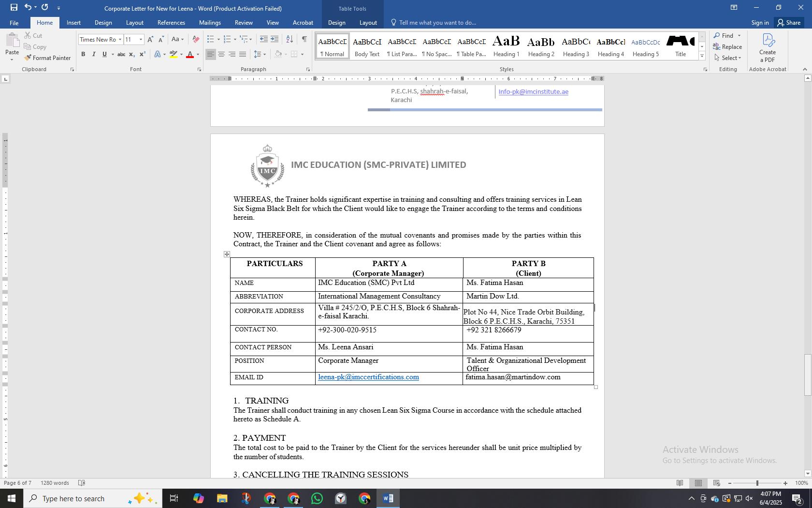Click the Repeat/Redo icon
Screen dimensions: 812x508
click(x=45, y=7)
